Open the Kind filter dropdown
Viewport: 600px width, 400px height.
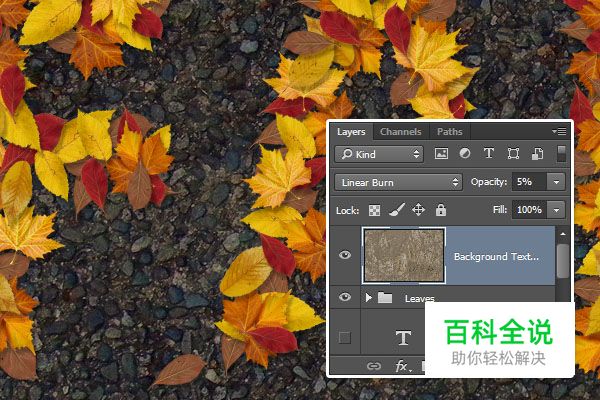379,154
